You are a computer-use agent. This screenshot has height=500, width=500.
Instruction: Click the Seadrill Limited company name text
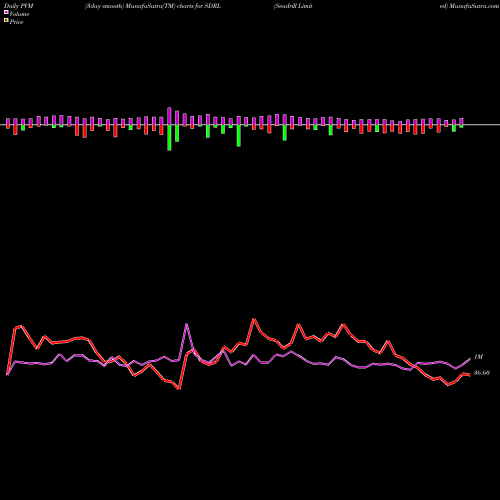[293, 6]
